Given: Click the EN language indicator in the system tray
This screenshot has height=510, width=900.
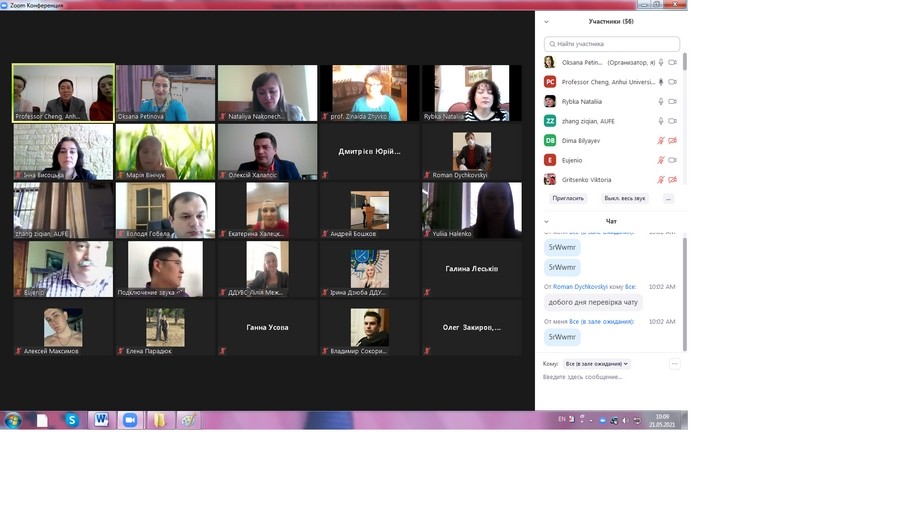Looking at the screenshot, I should click(x=561, y=419).
